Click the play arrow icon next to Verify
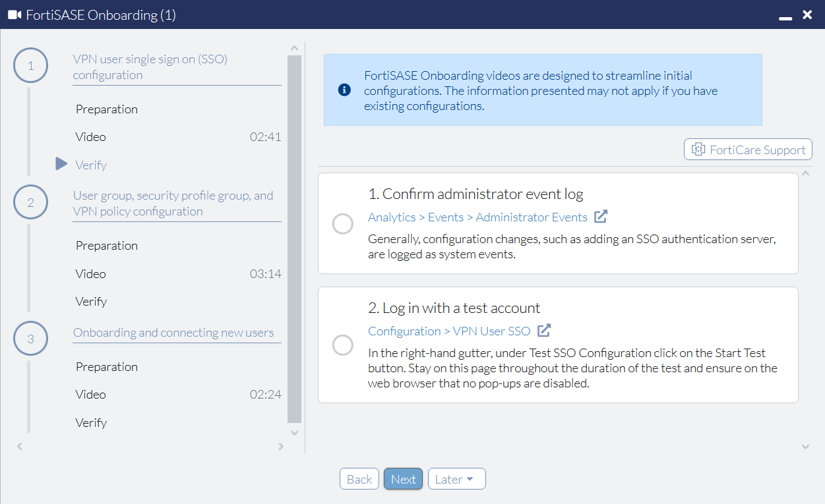 [61, 164]
